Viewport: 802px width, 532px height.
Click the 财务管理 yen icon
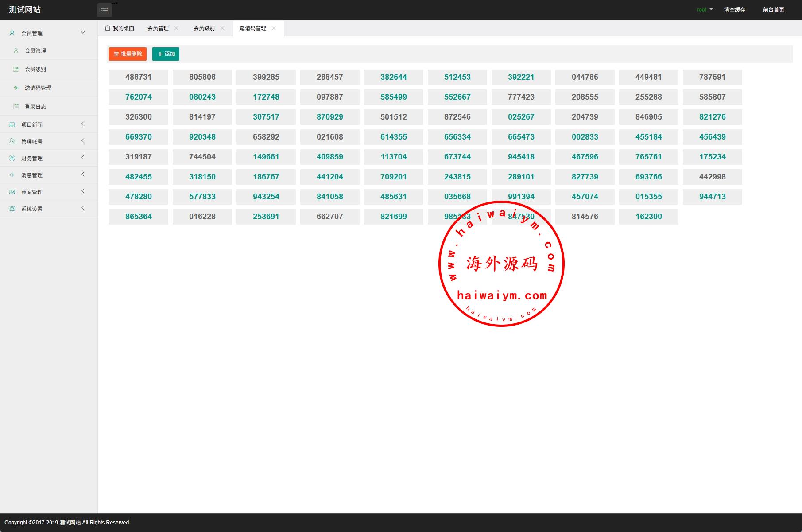pyautogui.click(x=12, y=158)
